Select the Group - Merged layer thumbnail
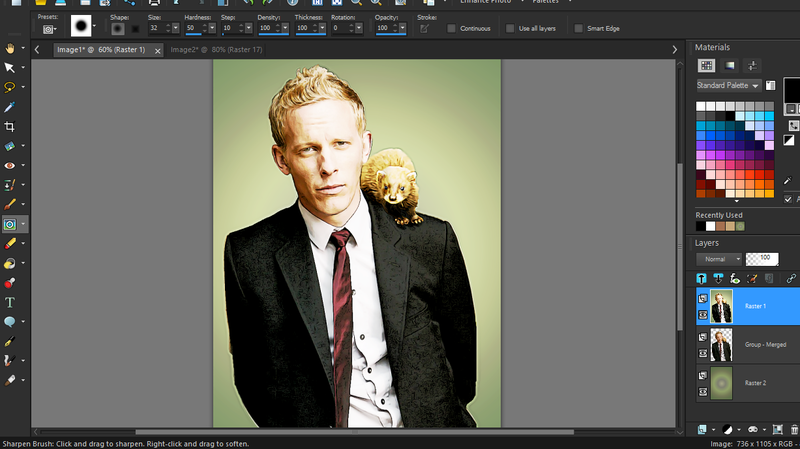Image resolution: width=800 pixels, height=449 pixels. click(721, 344)
